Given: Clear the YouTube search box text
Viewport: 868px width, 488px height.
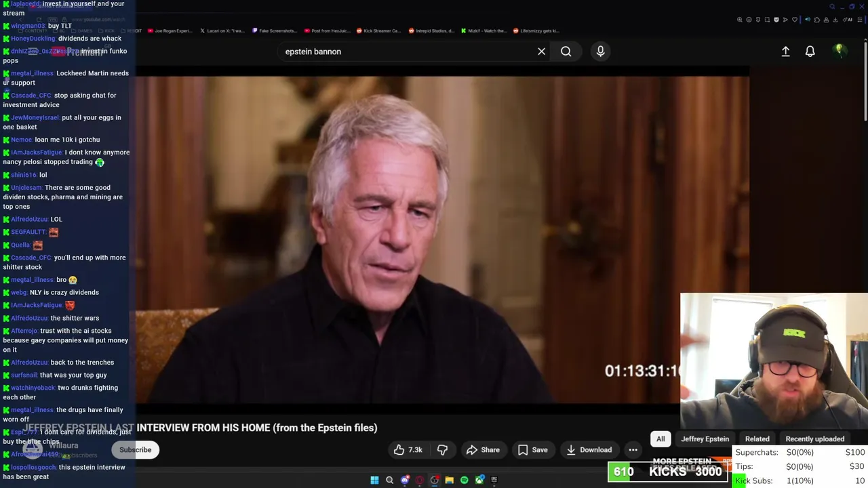Looking at the screenshot, I should pos(541,52).
